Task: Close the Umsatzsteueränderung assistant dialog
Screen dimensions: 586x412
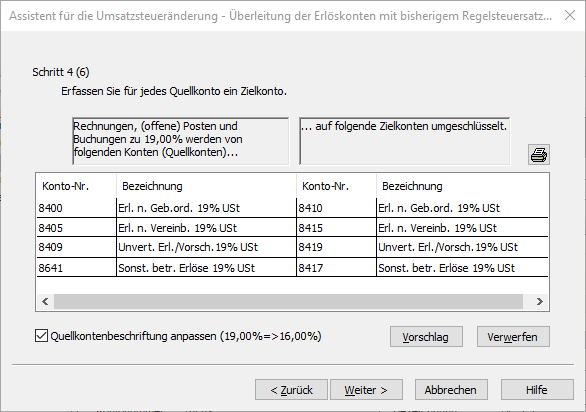Action: pyautogui.click(x=570, y=15)
